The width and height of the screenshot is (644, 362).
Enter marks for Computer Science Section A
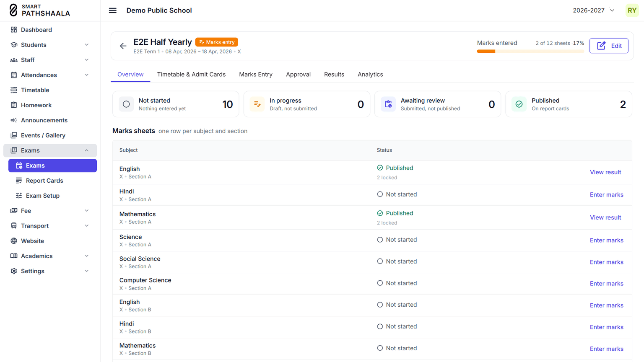click(607, 284)
